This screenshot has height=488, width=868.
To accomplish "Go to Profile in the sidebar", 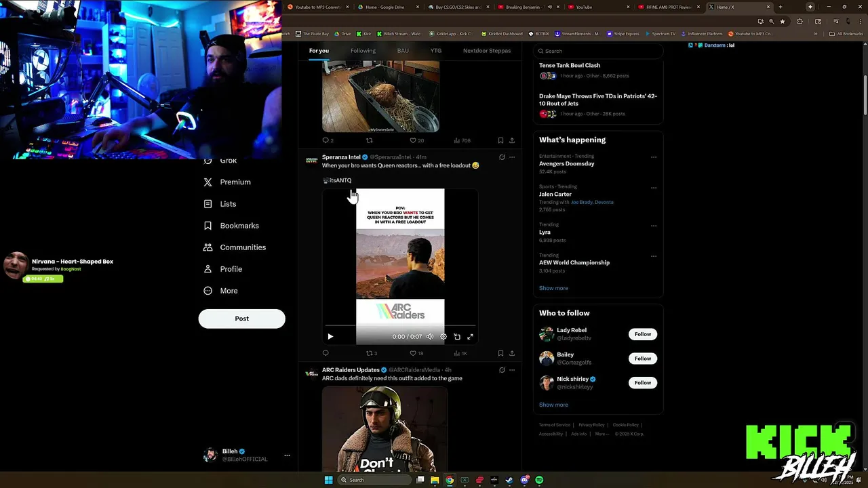I will point(223,269).
